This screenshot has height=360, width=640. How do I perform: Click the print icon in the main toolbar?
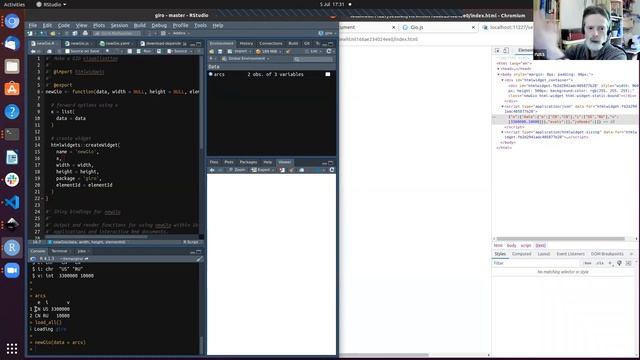click(85, 33)
